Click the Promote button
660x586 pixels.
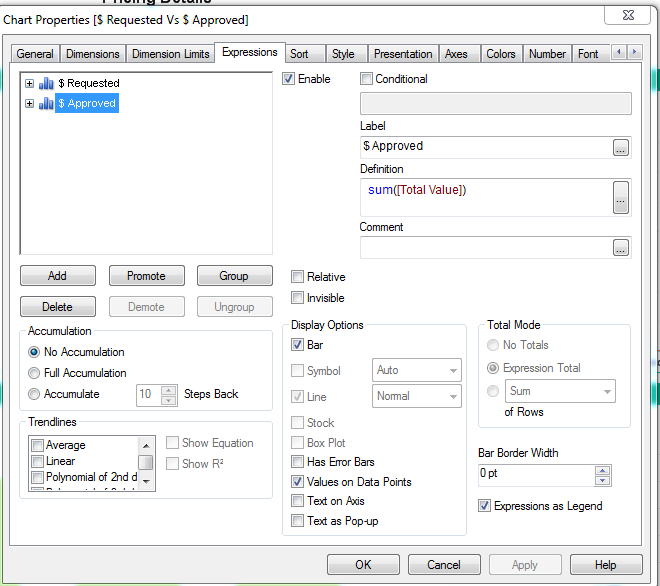pos(146,276)
